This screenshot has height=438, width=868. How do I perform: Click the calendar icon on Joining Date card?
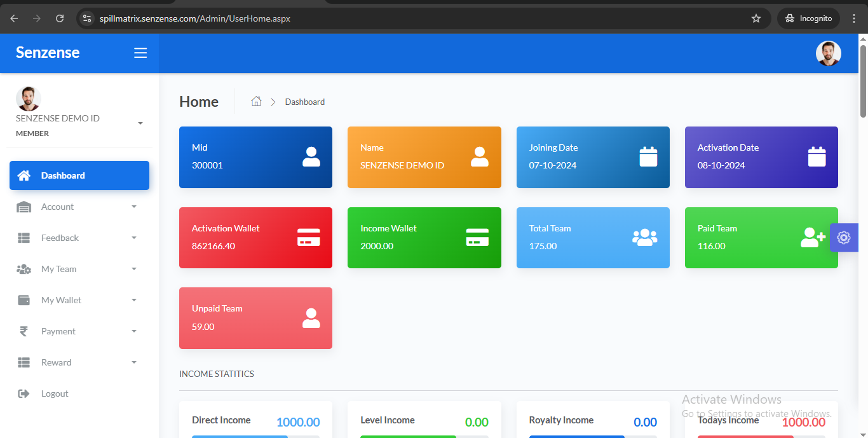[648, 156]
